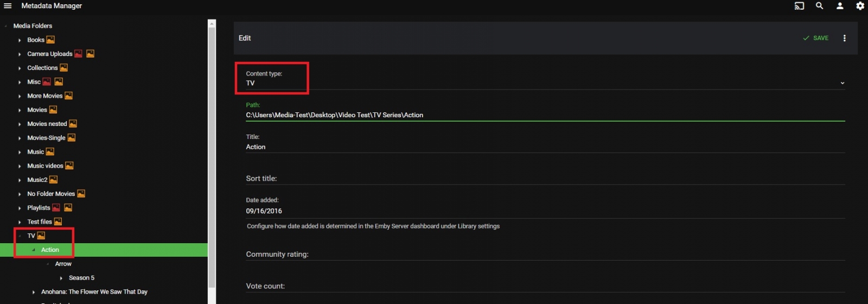Click the red image icon beside Misc

(x=47, y=82)
